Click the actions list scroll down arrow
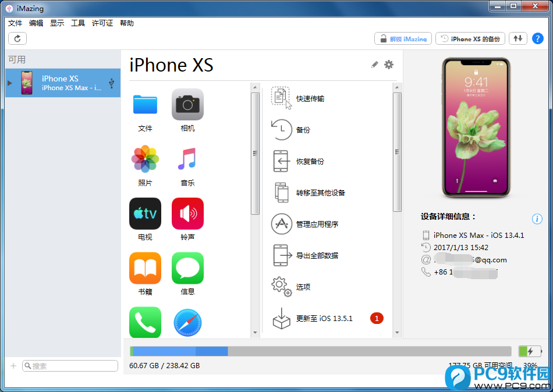Image resolution: width=553 pixels, height=392 pixels. 397,333
